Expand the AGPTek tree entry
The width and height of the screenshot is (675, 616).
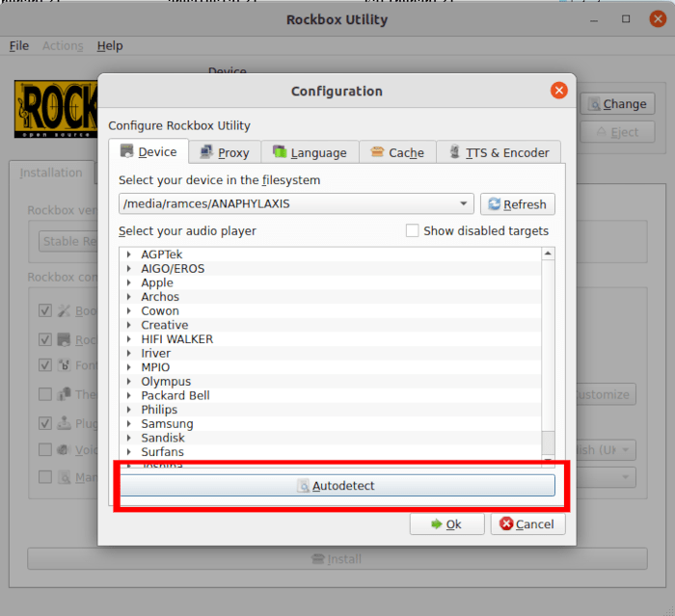(x=128, y=254)
